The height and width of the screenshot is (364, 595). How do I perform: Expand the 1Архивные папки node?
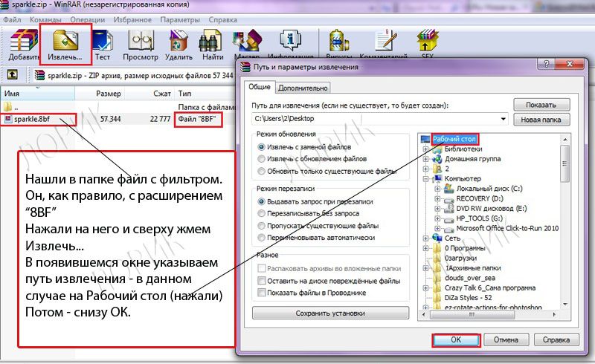tap(425, 268)
